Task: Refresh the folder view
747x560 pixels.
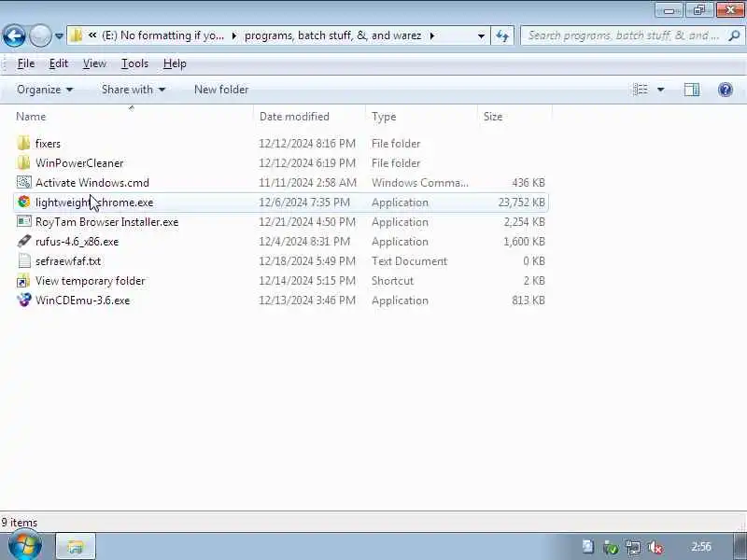Action: click(x=502, y=35)
